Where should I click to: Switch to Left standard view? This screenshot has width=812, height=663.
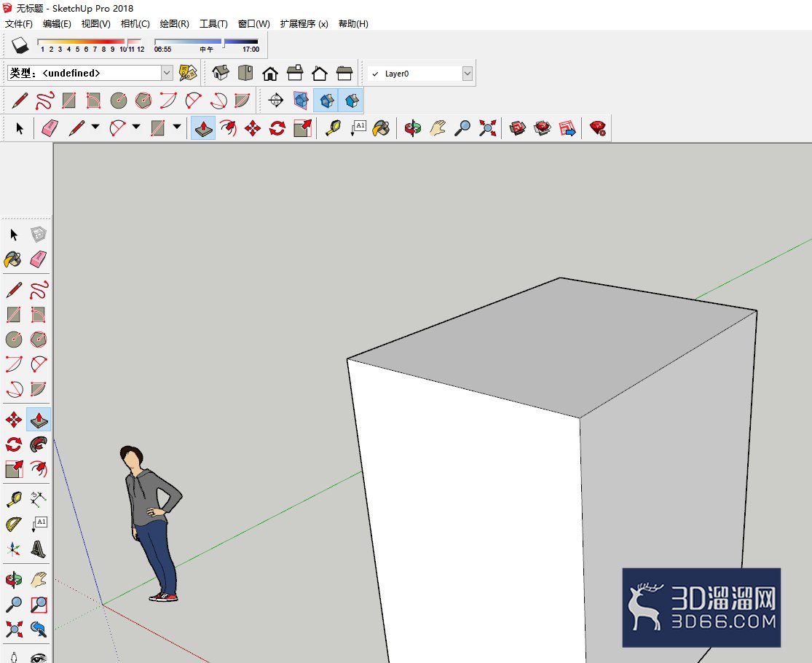pyautogui.click(x=344, y=73)
